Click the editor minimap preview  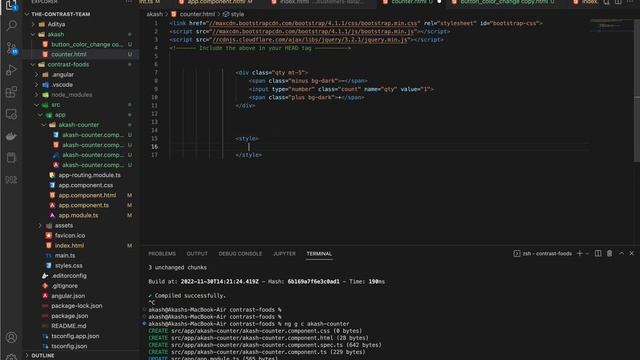611,24
